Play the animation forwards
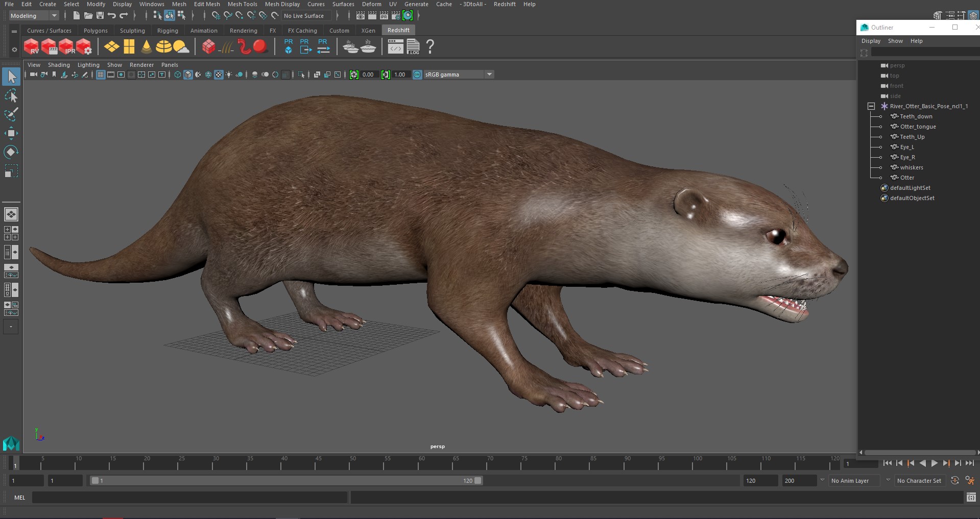Image resolution: width=980 pixels, height=519 pixels. pyautogui.click(x=934, y=463)
